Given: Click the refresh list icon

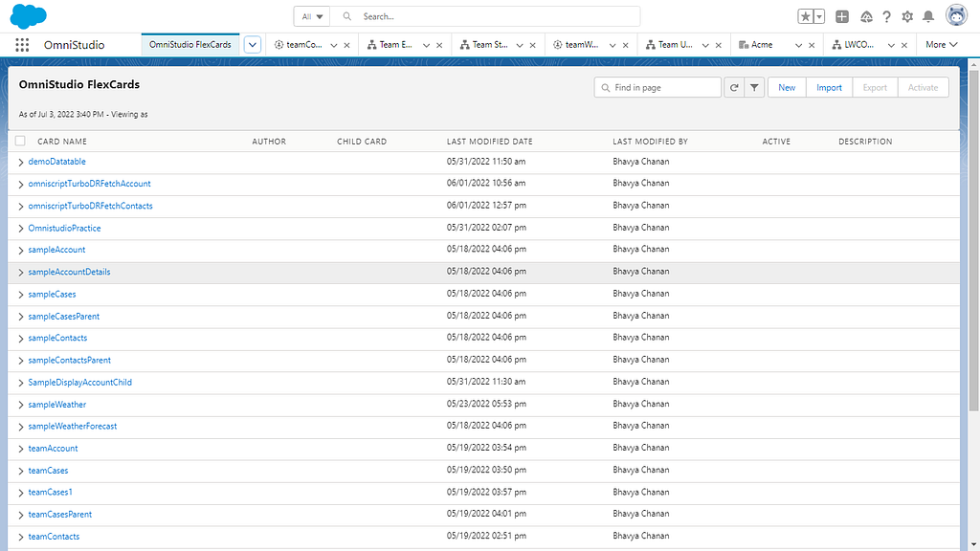Looking at the screenshot, I should click(x=734, y=87).
